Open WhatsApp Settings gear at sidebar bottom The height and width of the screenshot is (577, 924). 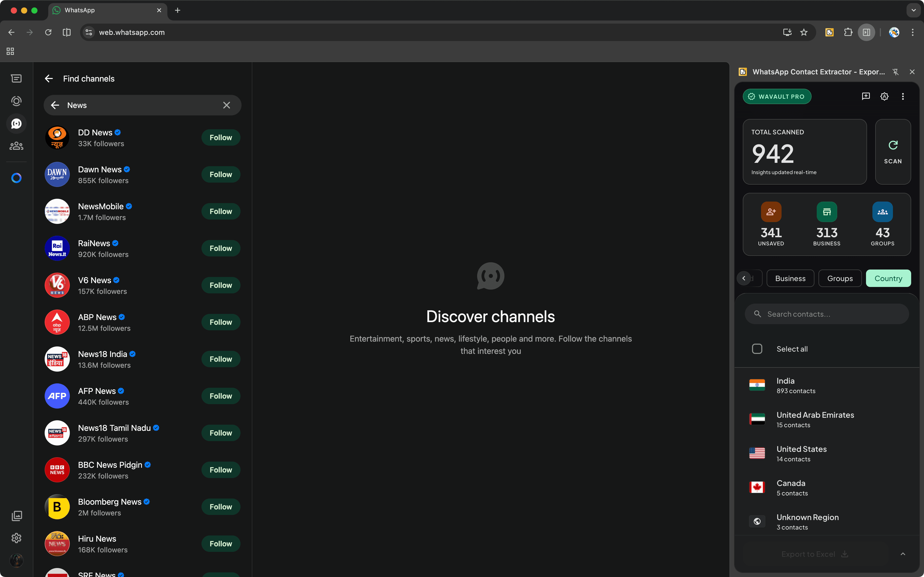click(x=16, y=538)
